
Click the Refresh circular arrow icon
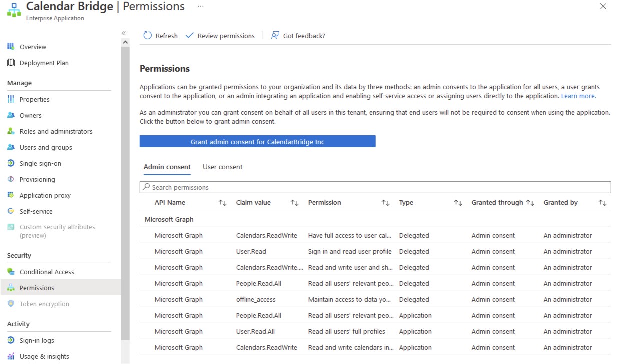(147, 36)
